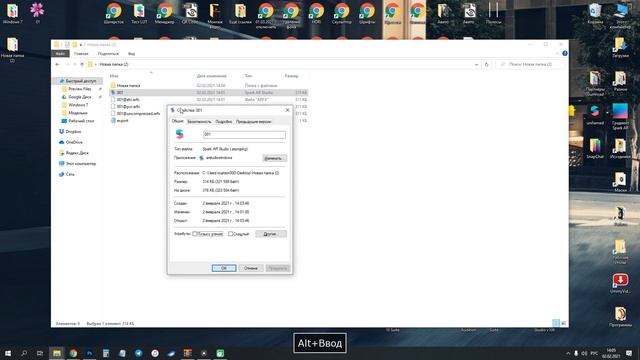Open Explorer help question mark icon

[x=564, y=53]
